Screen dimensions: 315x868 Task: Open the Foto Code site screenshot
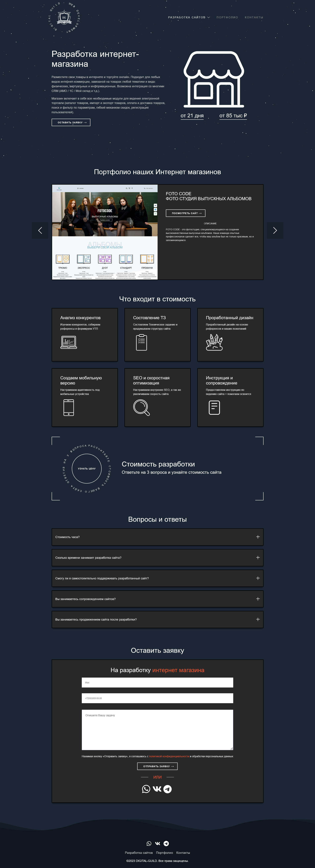pos(105,232)
